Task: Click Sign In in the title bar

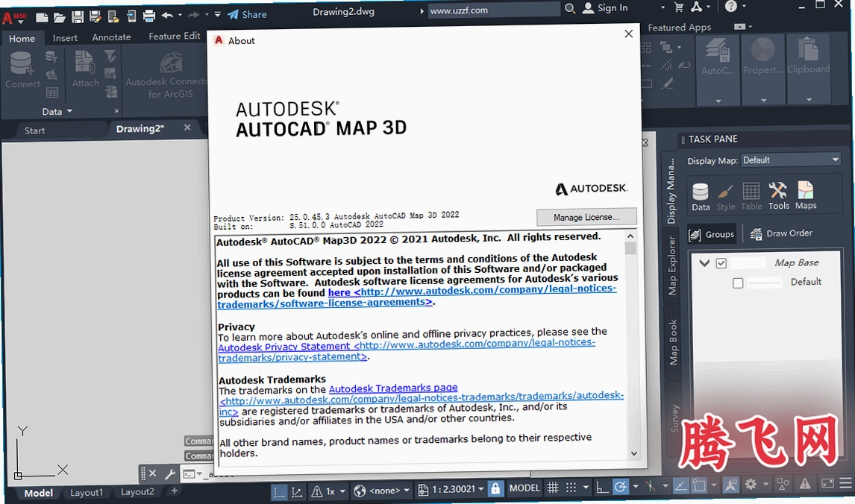Action: point(605,7)
